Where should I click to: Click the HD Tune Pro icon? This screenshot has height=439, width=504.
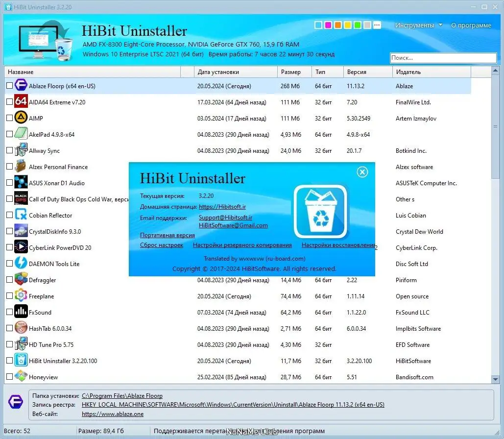point(21,344)
